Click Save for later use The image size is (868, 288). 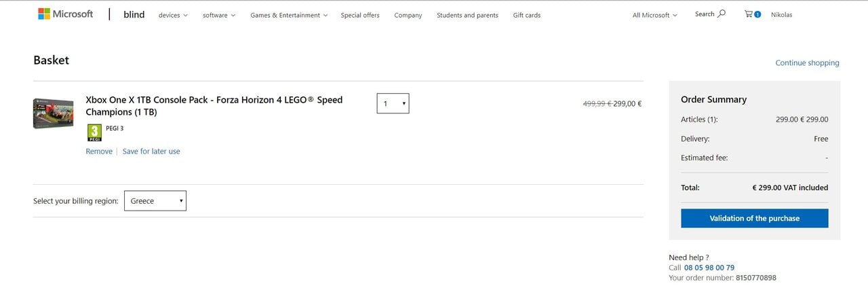click(x=151, y=151)
